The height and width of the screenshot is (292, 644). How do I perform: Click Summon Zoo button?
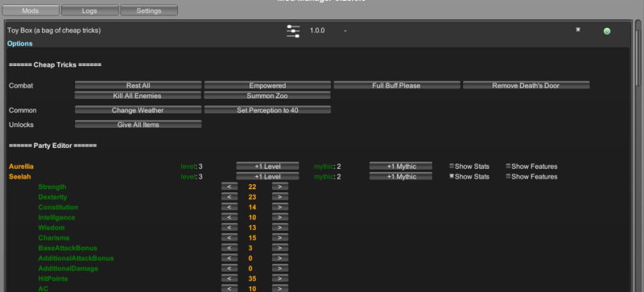267,96
